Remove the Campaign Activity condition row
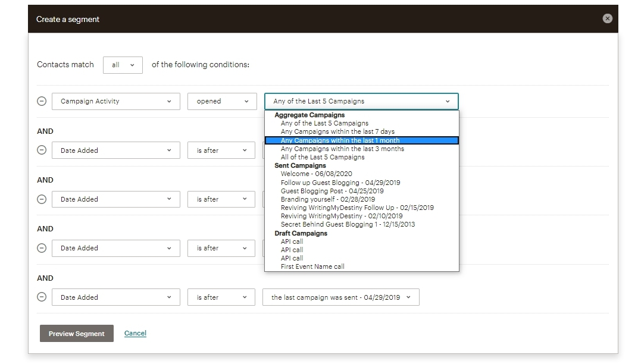 pos(42,101)
